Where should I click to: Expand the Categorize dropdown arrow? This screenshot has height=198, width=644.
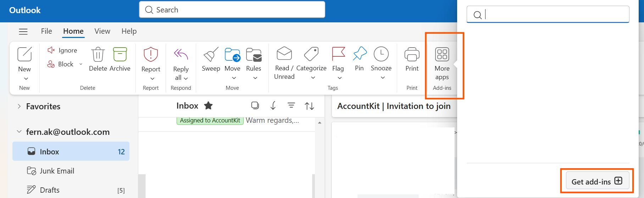click(x=313, y=78)
